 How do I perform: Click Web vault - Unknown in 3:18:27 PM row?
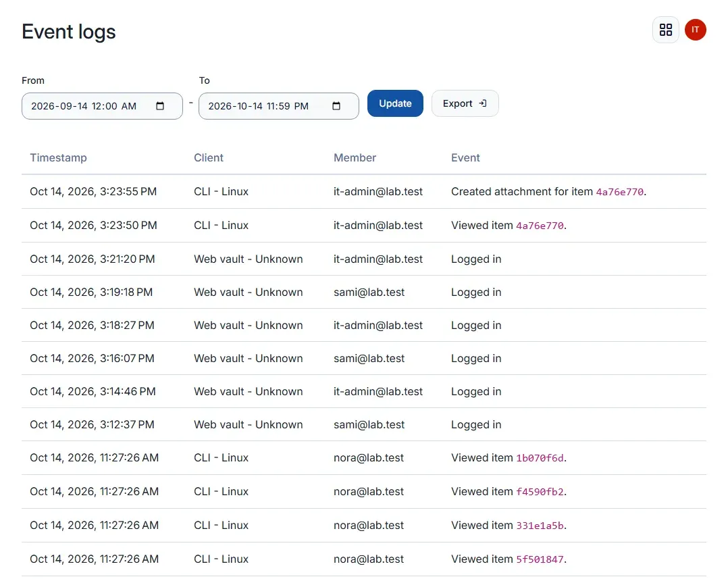[x=249, y=325]
